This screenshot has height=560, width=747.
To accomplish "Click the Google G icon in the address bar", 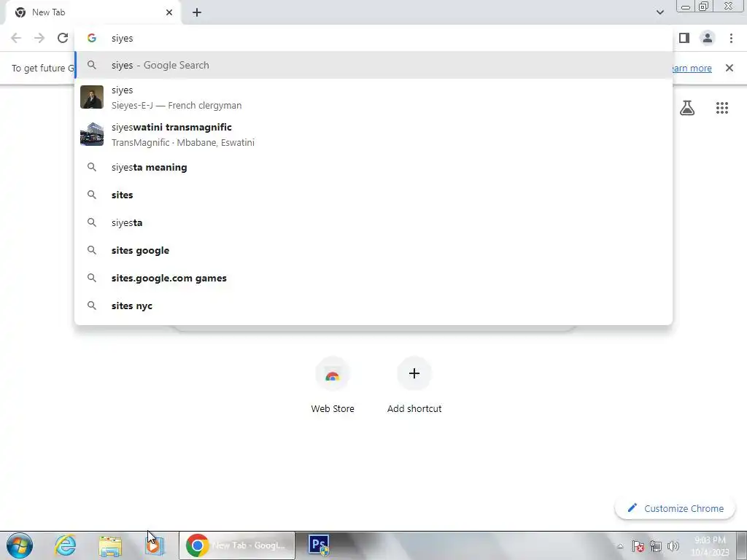I will (91, 38).
